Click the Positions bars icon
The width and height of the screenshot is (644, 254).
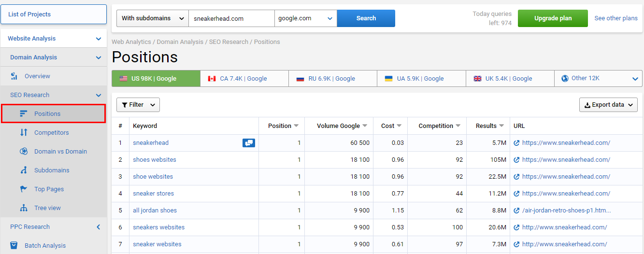point(24,113)
